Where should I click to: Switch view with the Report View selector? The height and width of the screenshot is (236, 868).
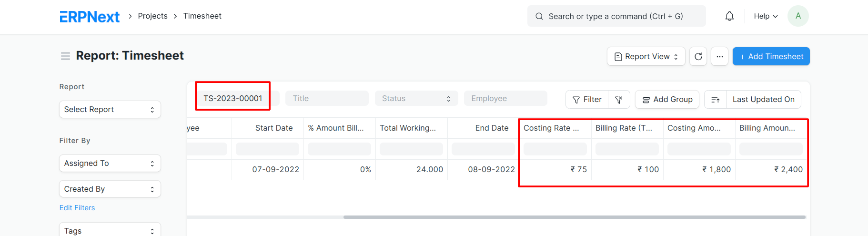click(646, 56)
